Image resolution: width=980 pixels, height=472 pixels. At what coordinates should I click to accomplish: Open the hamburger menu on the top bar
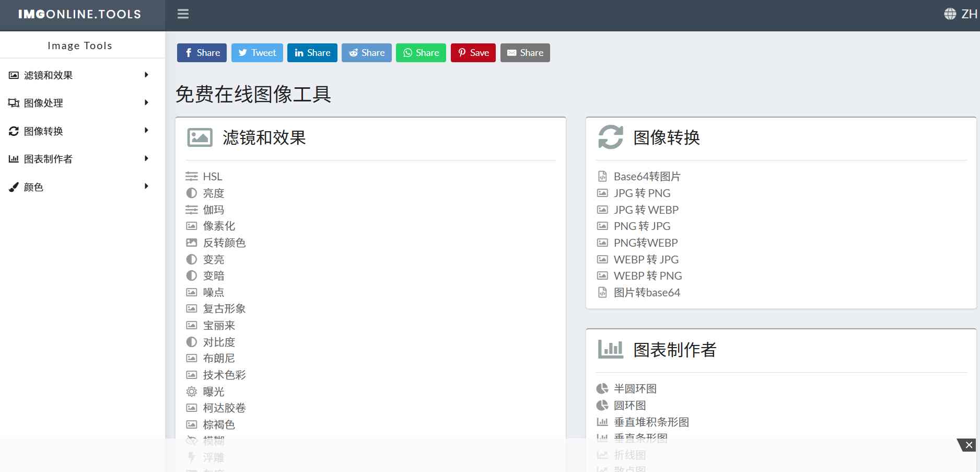click(x=183, y=14)
